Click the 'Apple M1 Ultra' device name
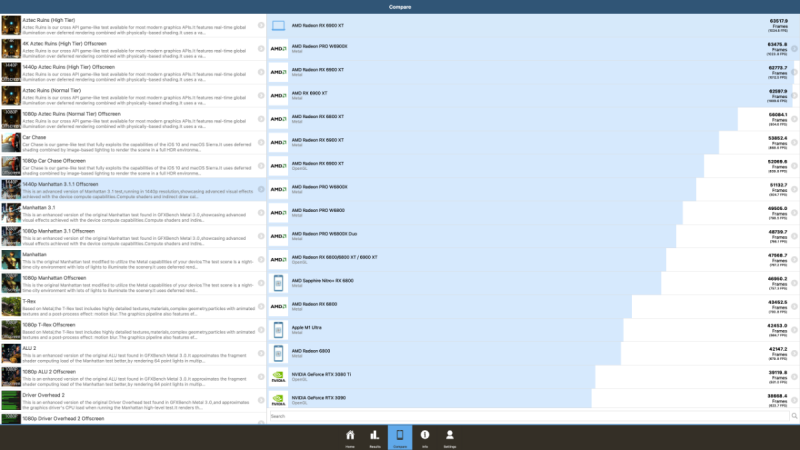This screenshot has height=450, width=800. tap(306, 328)
